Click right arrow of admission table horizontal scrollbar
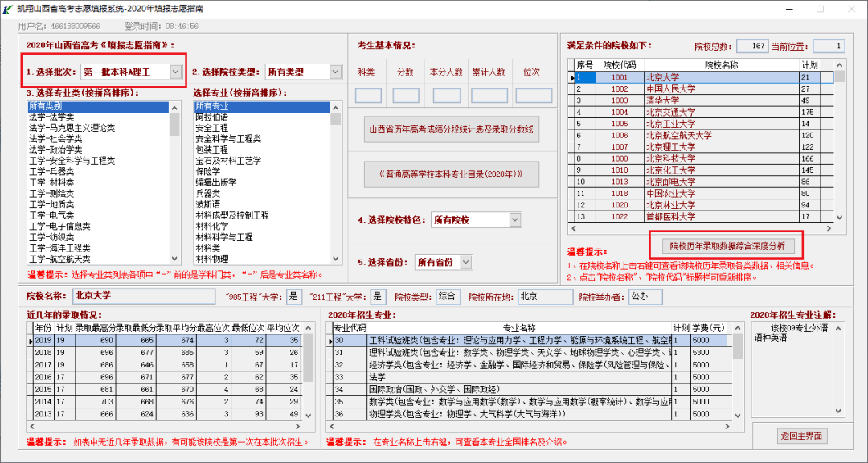Screen dimensions: 868x463 (x=298, y=427)
